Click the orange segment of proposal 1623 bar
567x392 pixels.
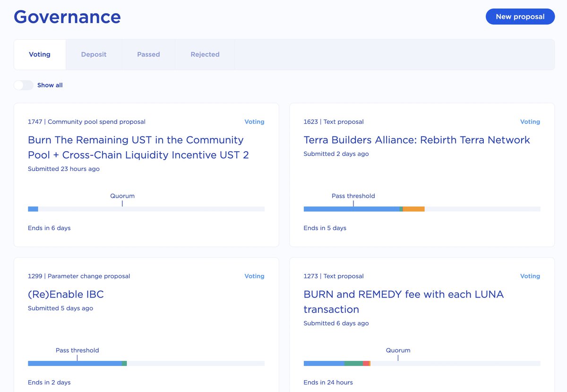pos(413,209)
